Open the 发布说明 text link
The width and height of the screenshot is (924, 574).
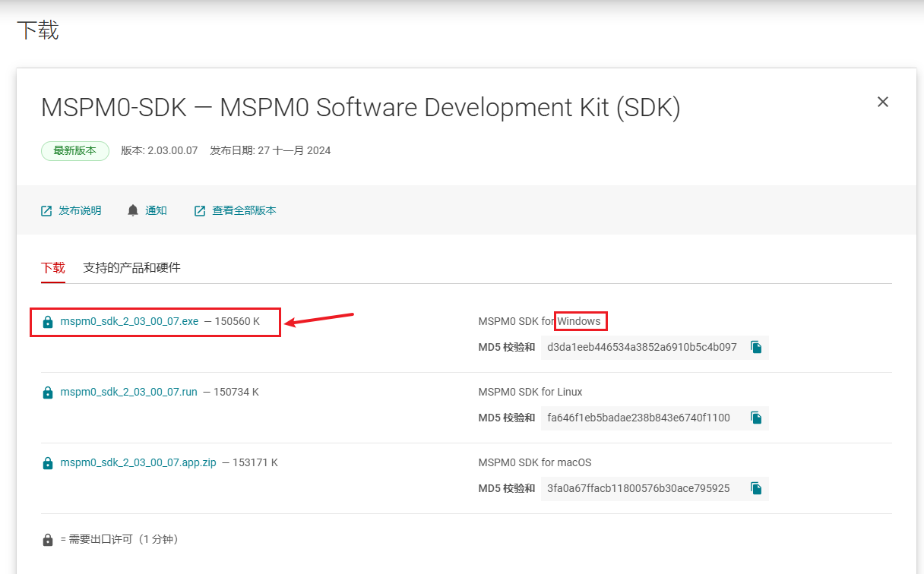(x=80, y=211)
